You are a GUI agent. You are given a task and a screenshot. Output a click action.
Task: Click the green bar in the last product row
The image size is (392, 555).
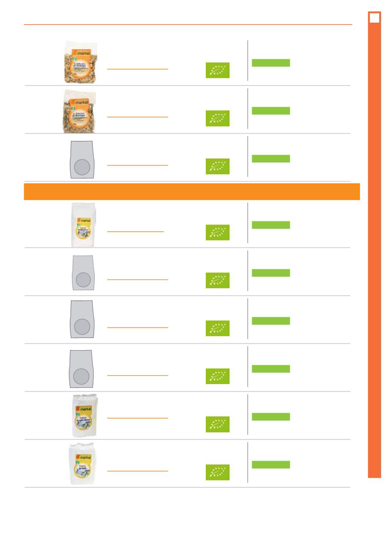[271, 464]
